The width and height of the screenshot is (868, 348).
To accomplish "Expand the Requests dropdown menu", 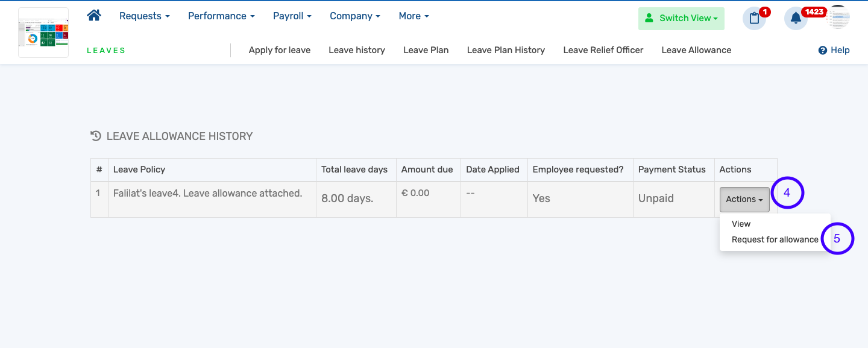I will pyautogui.click(x=144, y=16).
